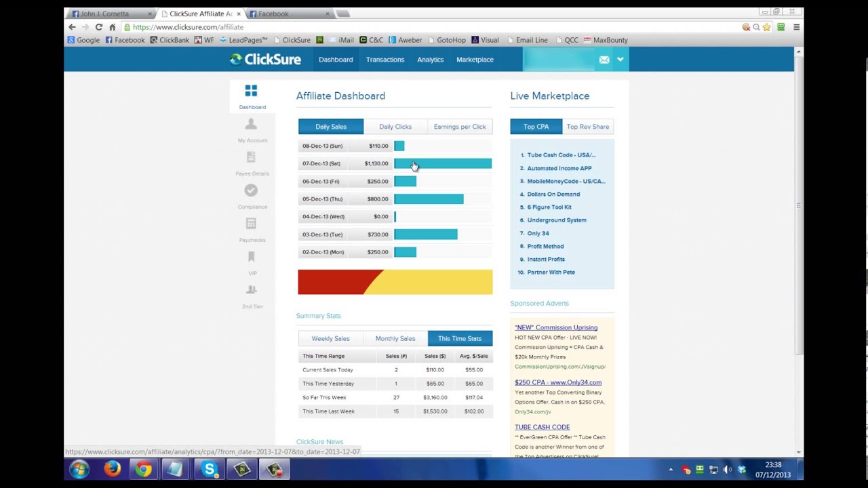Viewport: 868px width, 488px height.
Task: Open the Profit Method marketplace link
Action: 545,247
